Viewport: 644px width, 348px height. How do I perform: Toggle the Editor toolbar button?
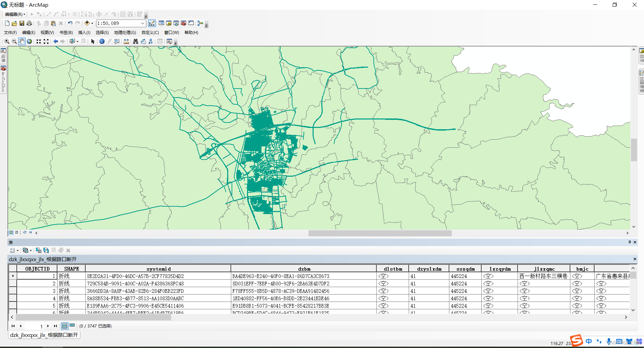152,23
